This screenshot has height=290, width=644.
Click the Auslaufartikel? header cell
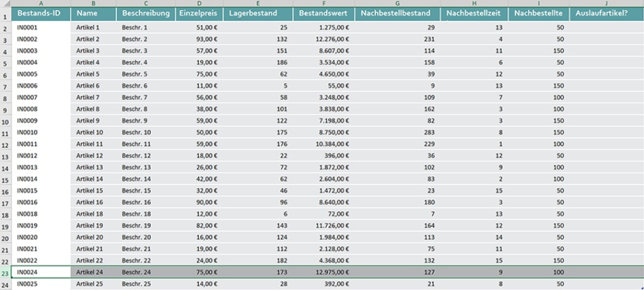[607, 14]
